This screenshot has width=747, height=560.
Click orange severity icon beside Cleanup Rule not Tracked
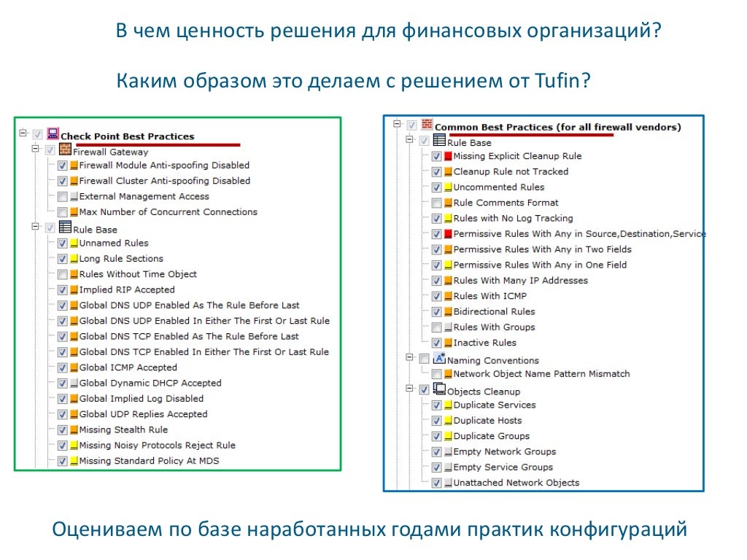[448, 172]
